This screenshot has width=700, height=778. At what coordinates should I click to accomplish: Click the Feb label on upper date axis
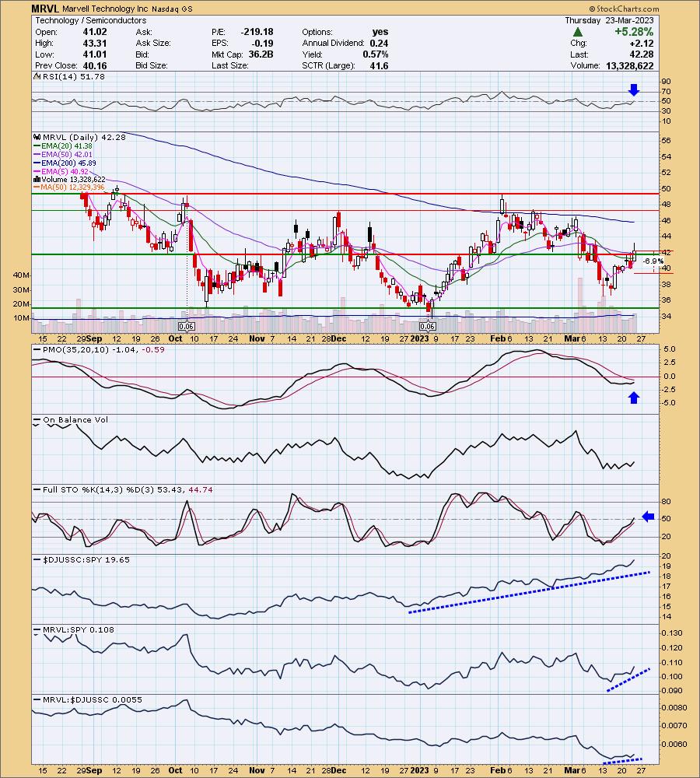point(496,339)
